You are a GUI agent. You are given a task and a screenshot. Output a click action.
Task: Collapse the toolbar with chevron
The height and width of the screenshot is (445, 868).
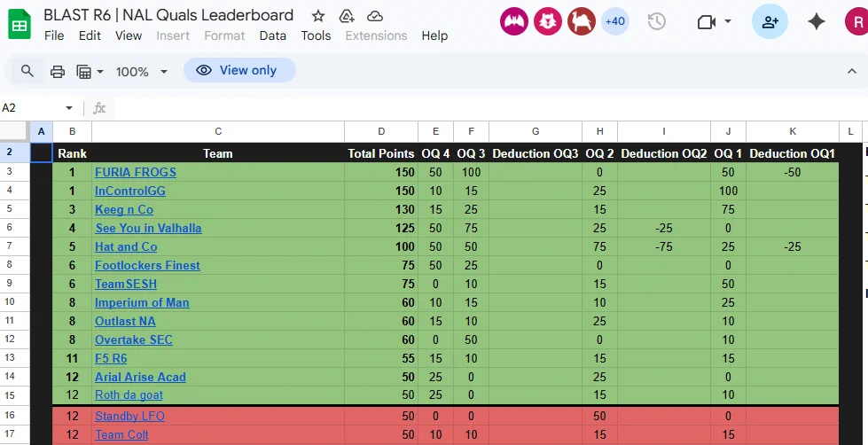852,71
